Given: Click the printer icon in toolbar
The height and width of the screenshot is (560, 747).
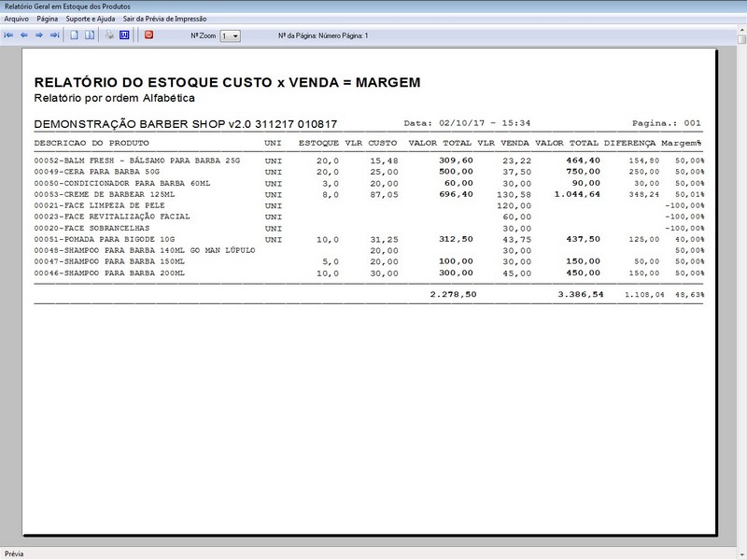Looking at the screenshot, I should tap(109, 35).
